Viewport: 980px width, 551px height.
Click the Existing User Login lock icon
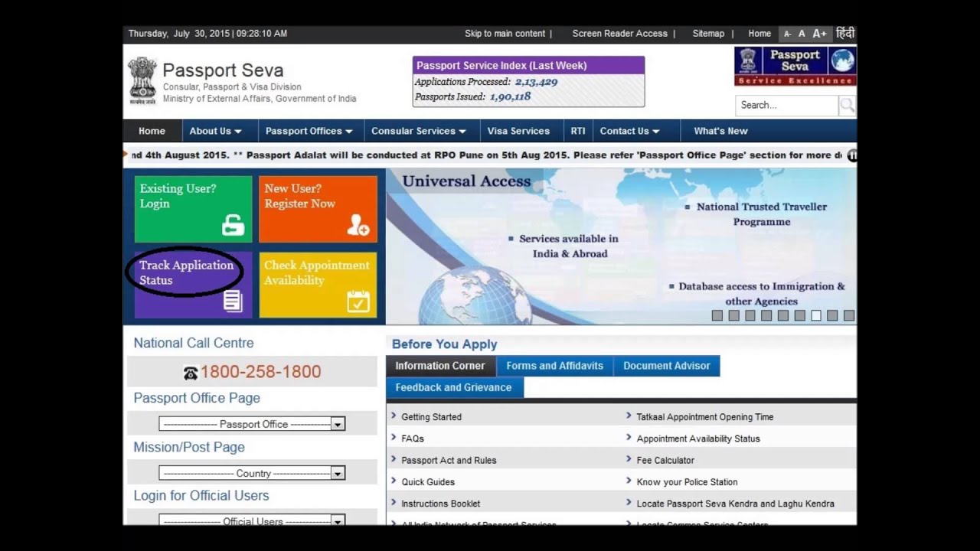tap(233, 225)
